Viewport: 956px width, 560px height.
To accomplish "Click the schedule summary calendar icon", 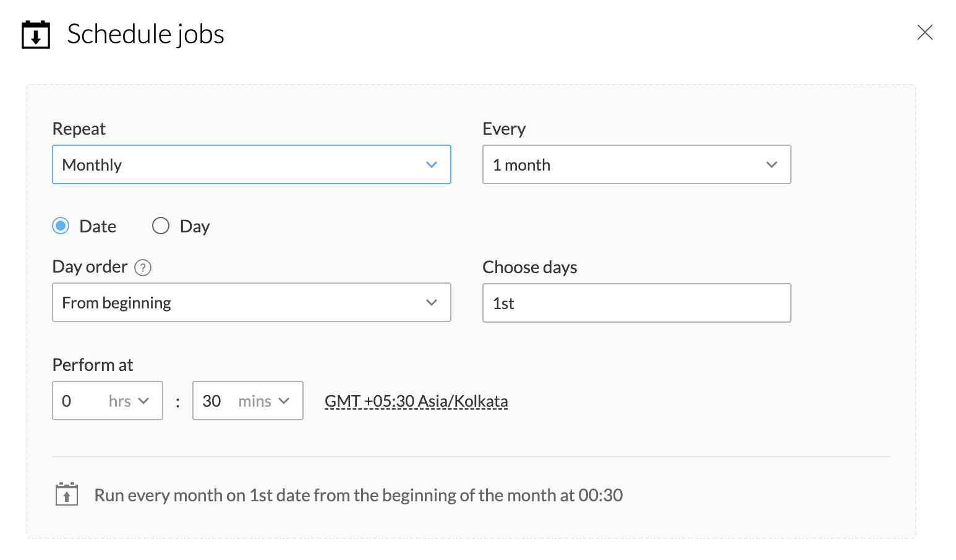I will click(x=67, y=494).
